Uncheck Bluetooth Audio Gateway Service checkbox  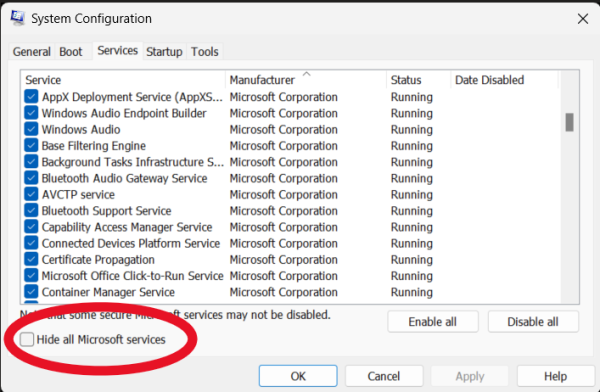31,178
